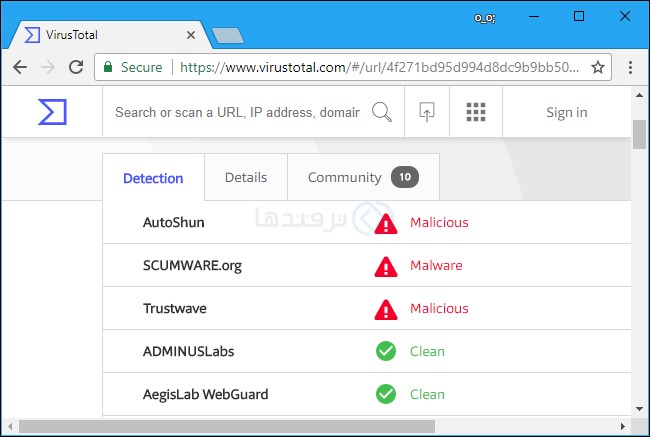Image resolution: width=650 pixels, height=437 pixels.
Task: Click the Sign in link
Action: tap(567, 112)
